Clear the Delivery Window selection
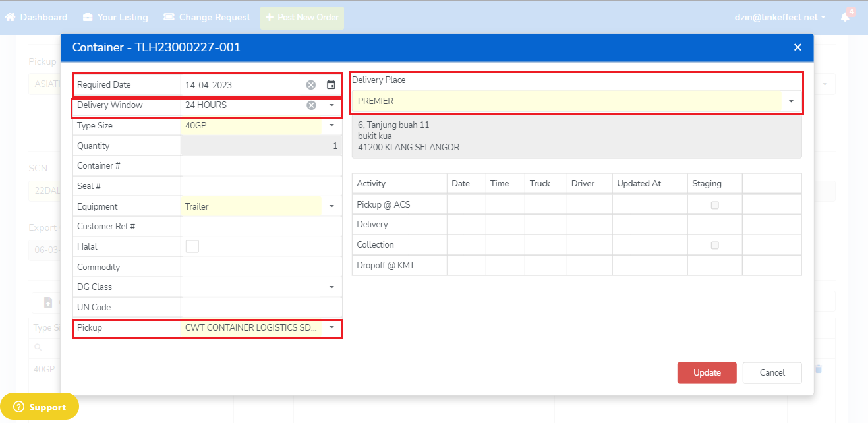This screenshot has width=868, height=423. click(x=311, y=105)
